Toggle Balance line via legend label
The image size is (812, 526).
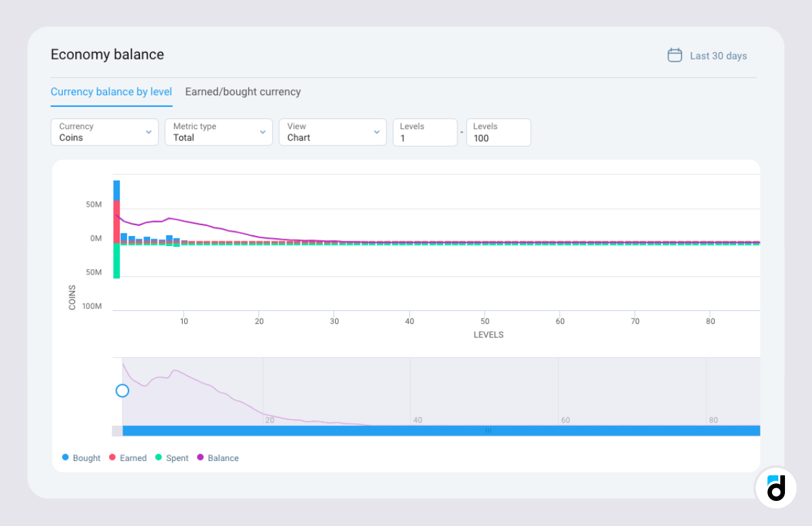[x=223, y=458]
